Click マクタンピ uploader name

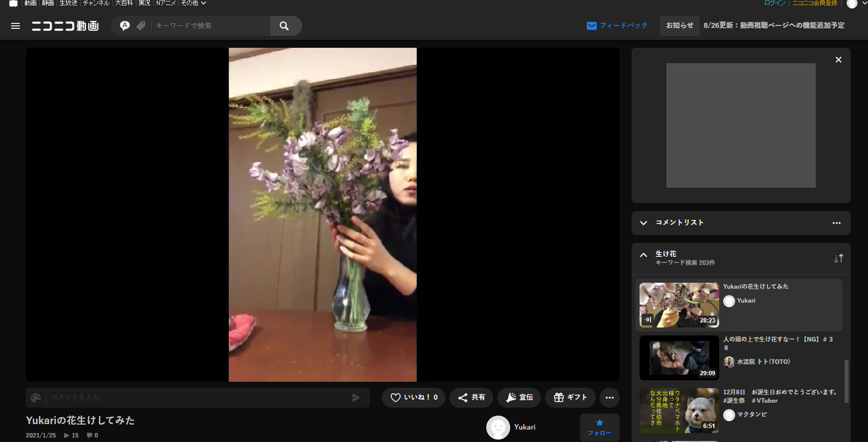pos(752,415)
